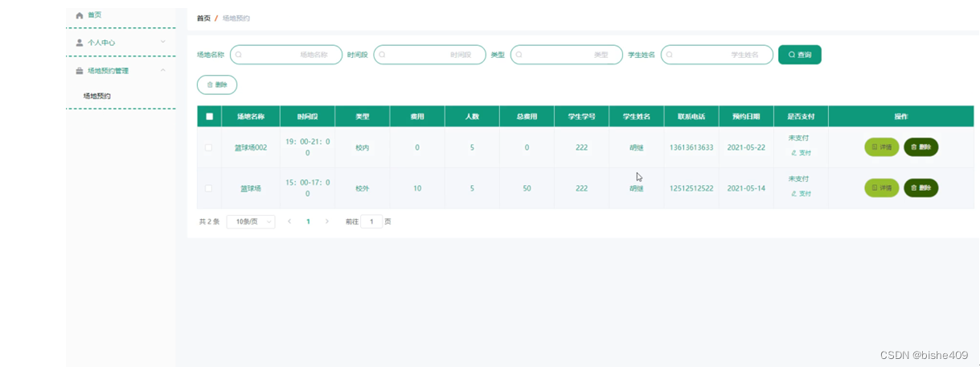The width and height of the screenshot is (980, 367).
Task: Open 详情 for the 2021-05-14 booking
Action: pos(882,188)
